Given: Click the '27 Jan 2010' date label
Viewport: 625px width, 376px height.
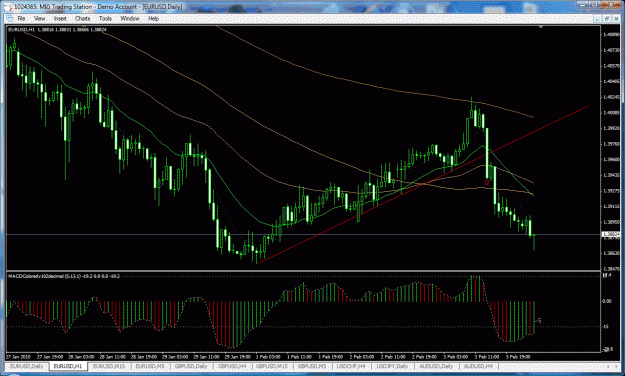Looking at the screenshot, I should (19, 357).
